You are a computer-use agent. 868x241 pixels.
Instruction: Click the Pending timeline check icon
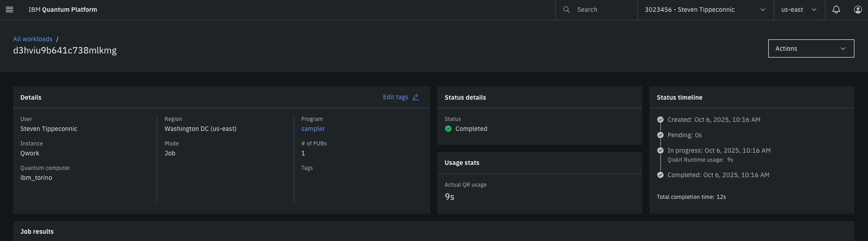pos(660,135)
